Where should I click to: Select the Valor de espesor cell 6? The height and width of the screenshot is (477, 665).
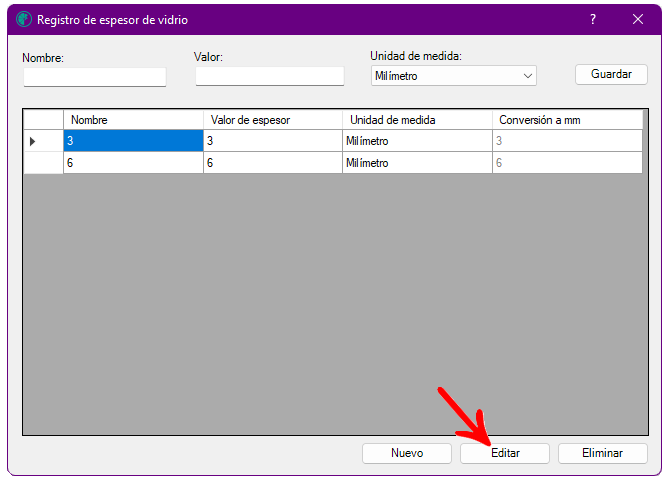point(273,163)
